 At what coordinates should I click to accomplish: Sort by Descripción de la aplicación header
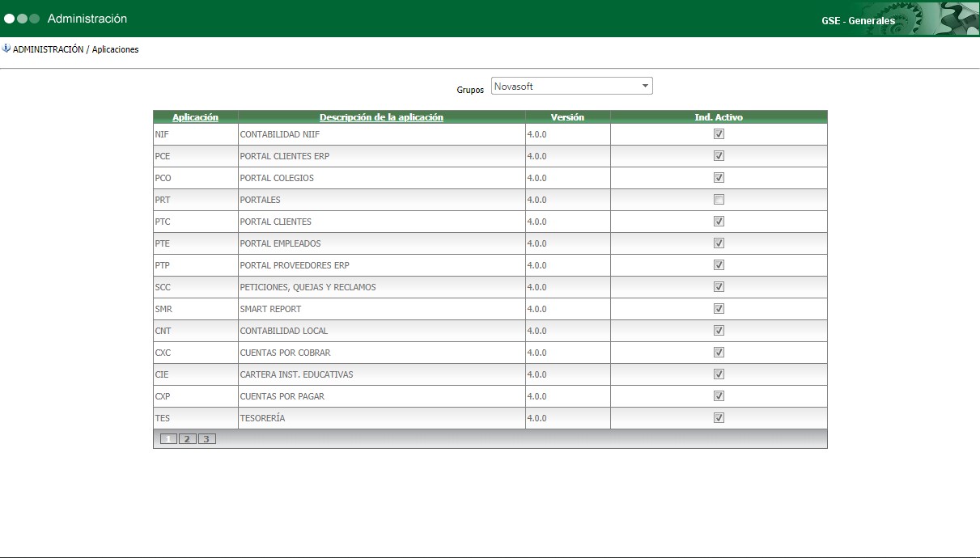[381, 117]
